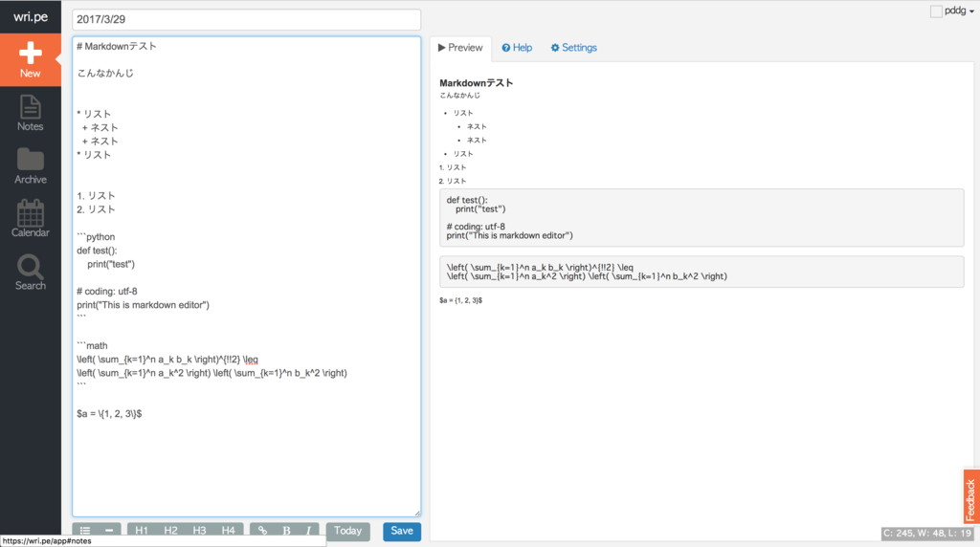The image size is (980, 547).
Task: Open the Feedback side tab
Action: point(970,497)
